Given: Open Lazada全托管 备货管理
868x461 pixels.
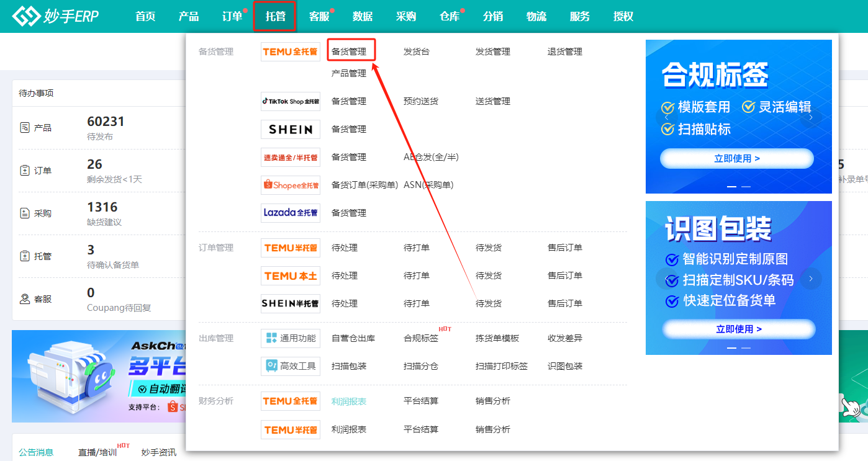Looking at the screenshot, I should tap(349, 213).
